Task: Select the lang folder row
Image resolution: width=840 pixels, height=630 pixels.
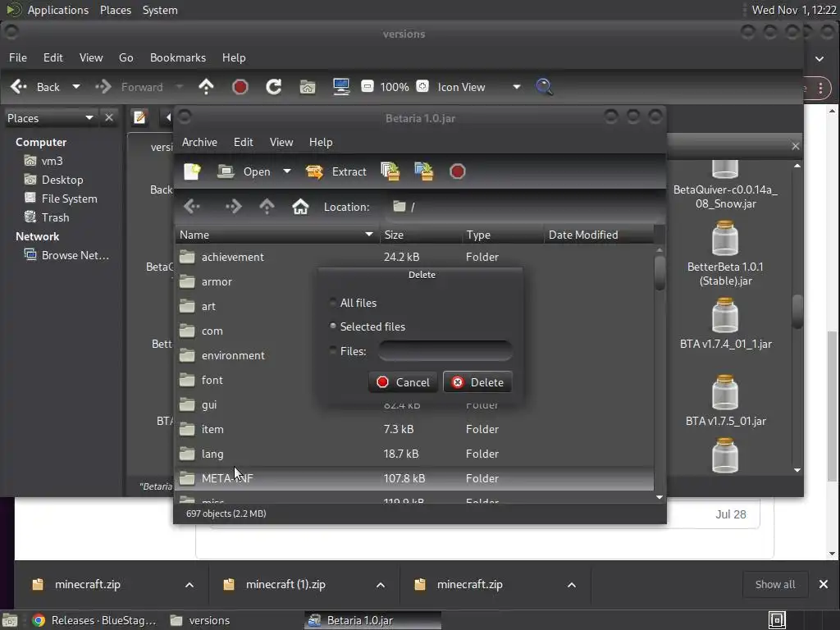Action: click(414, 454)
